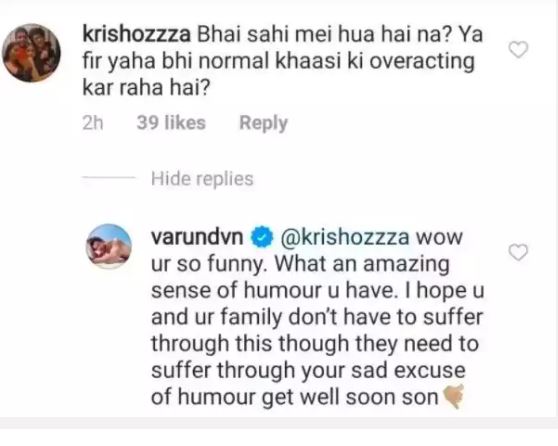Visit the varundvn username link
The width and height of the screenshot is (558, 446).
tap(198, 237)
